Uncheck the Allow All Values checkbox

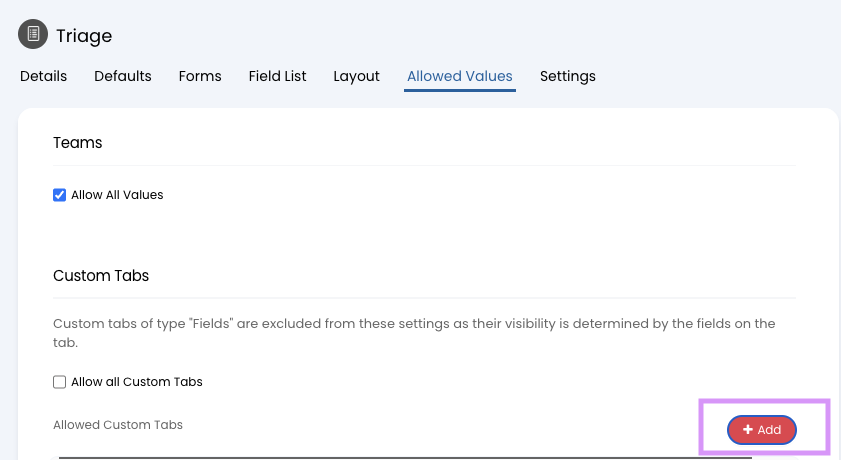[60, 195]
